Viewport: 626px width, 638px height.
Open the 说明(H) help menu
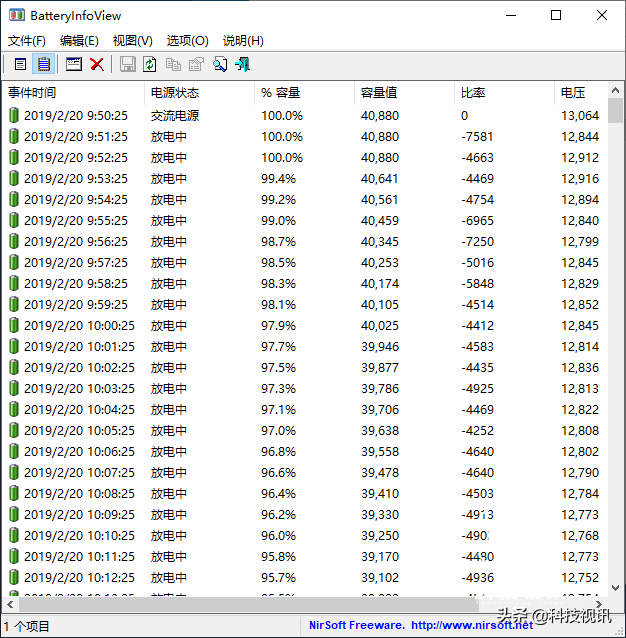[x=243, y=41]
